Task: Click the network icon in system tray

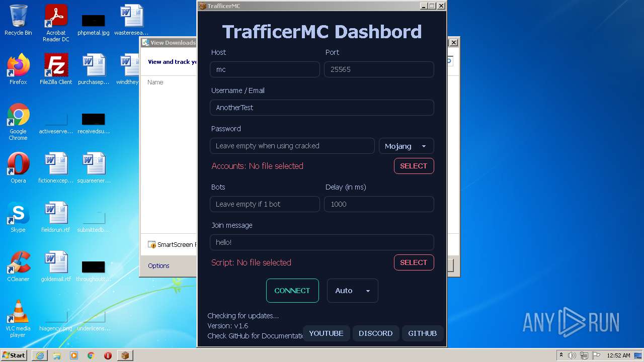Action: tap(584, 355)
